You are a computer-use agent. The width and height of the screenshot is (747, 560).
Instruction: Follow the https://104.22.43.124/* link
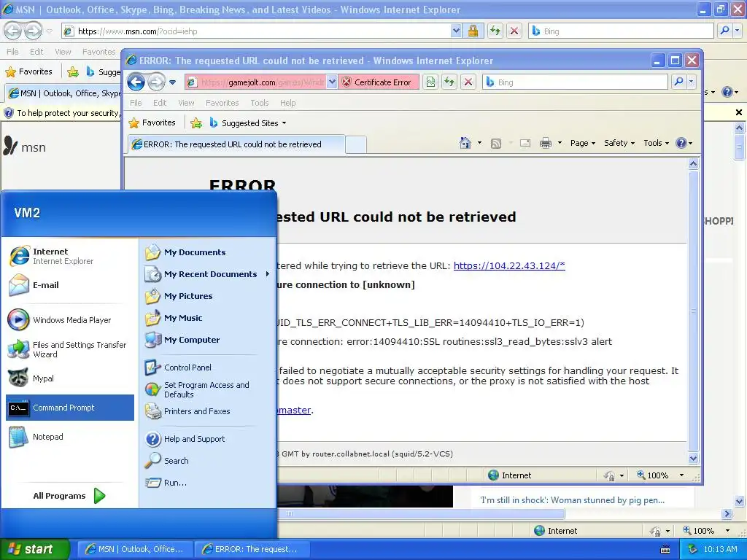[508, 265]
